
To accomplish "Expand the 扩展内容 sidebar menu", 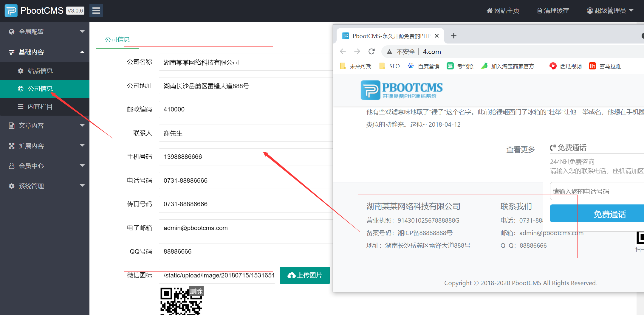I will [45, 146].
